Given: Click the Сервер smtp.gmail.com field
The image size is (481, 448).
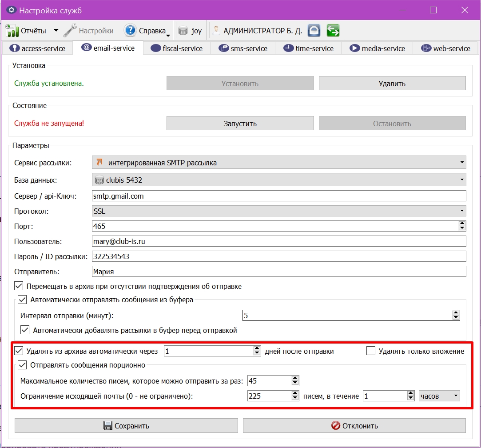Looking at the screenshot, I should click(279, 196).
